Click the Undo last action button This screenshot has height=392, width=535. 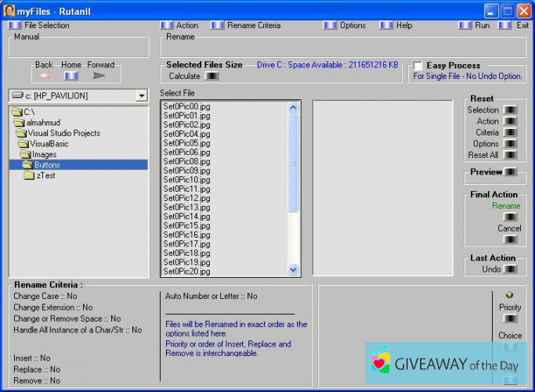pos(511,269)
